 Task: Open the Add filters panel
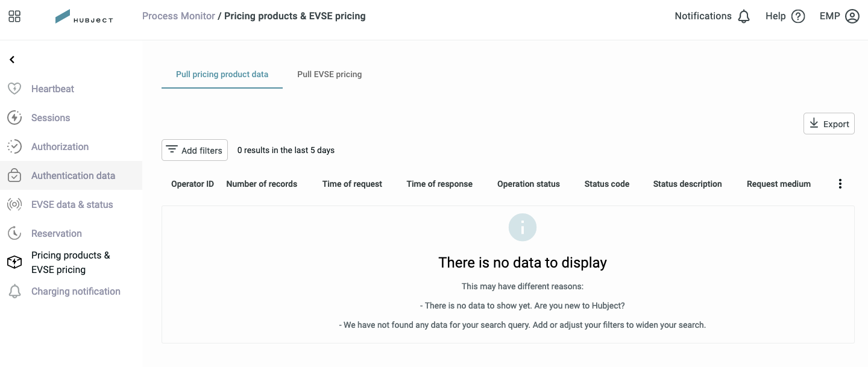point(195,150)
